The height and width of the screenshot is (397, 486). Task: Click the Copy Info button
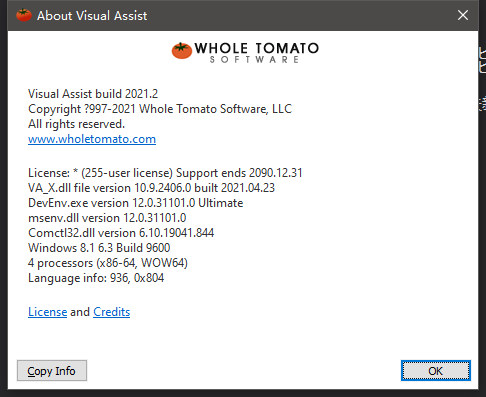52,370
